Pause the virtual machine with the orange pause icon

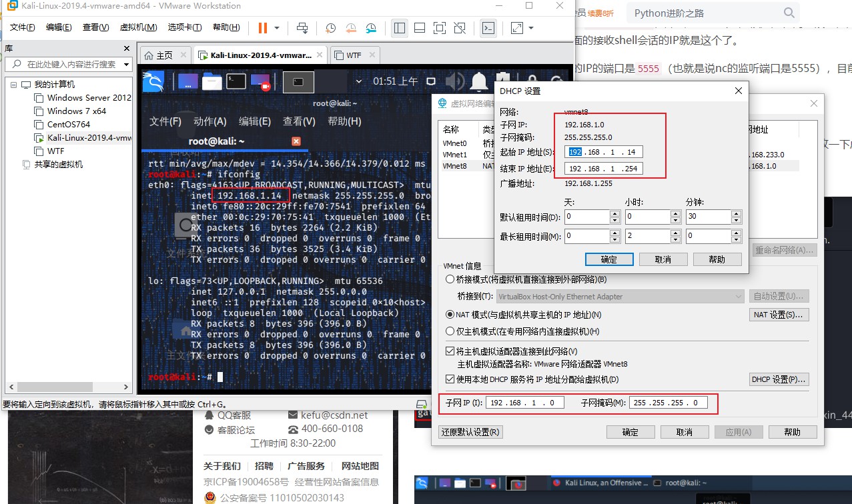click(262, 27)
